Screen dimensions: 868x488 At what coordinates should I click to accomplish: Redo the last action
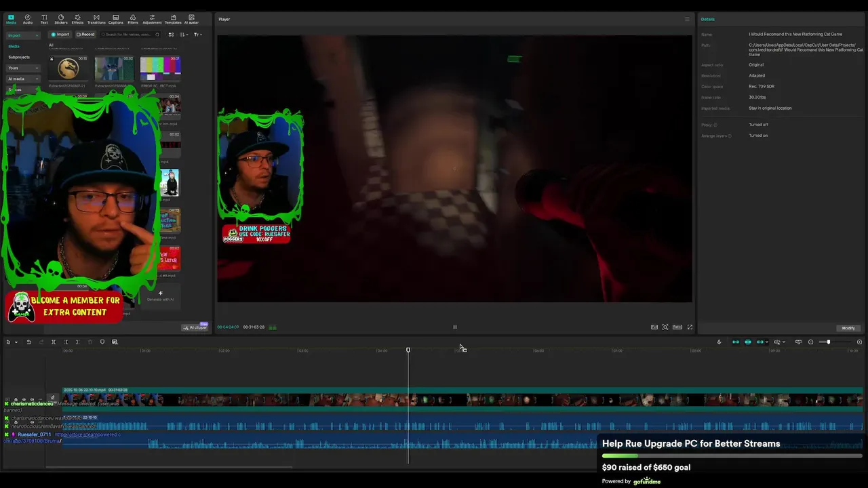(41, 342)
